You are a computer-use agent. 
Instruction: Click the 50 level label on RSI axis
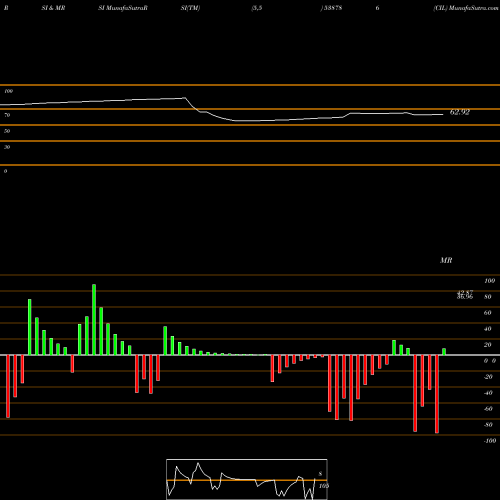7,131
